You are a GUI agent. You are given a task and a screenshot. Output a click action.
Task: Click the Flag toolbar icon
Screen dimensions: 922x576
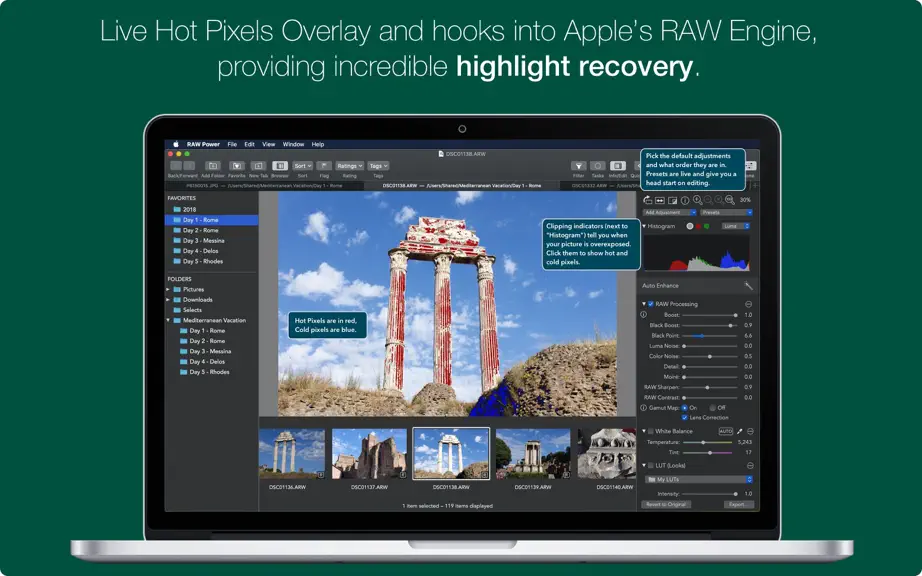(324, 166)
